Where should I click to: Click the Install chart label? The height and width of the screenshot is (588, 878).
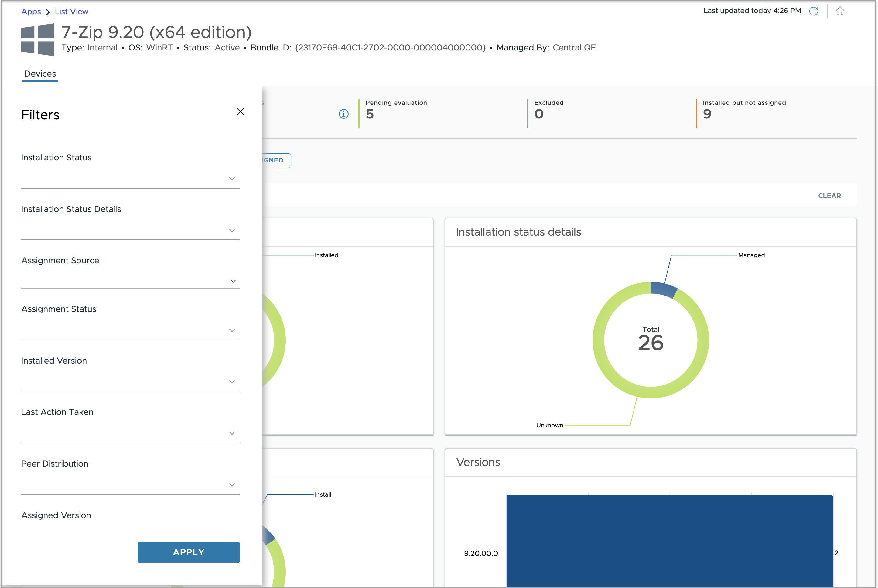tap(323, 495)
